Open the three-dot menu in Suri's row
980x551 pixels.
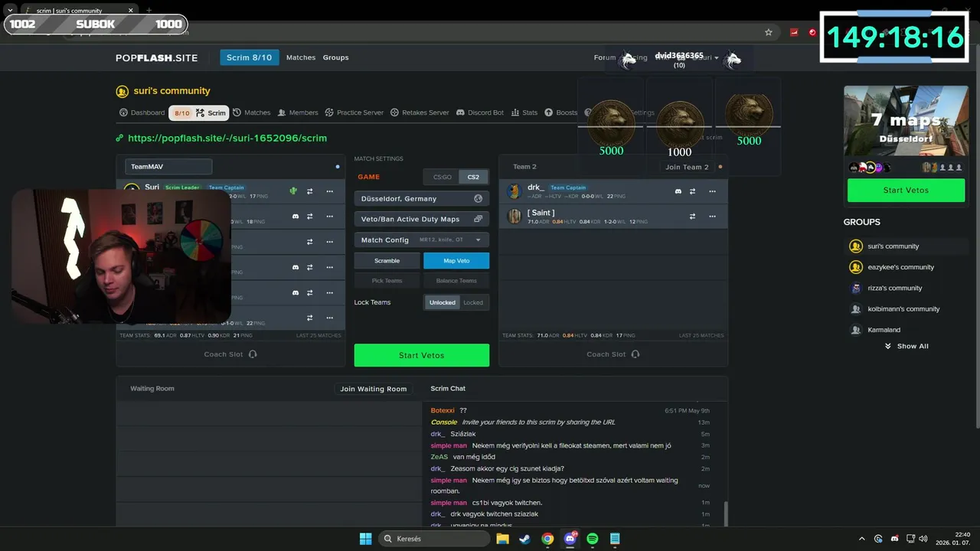330,191
